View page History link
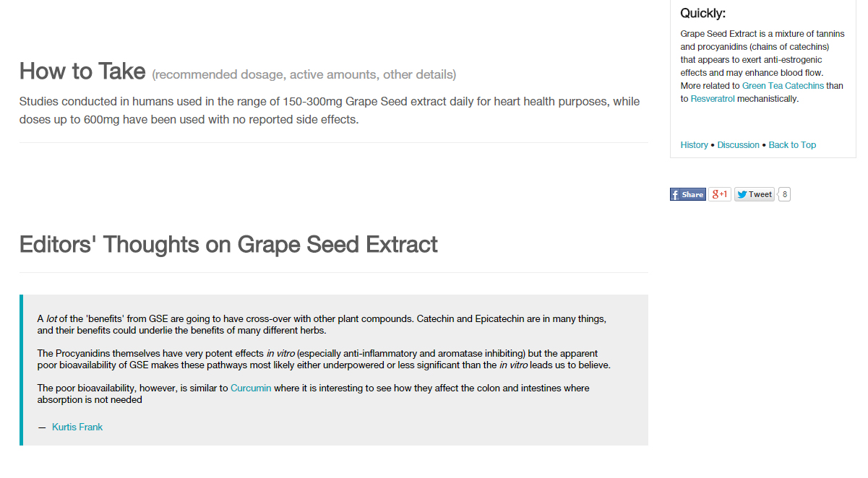868x478 pixels. pyautogui.click(x=695, y=145)
